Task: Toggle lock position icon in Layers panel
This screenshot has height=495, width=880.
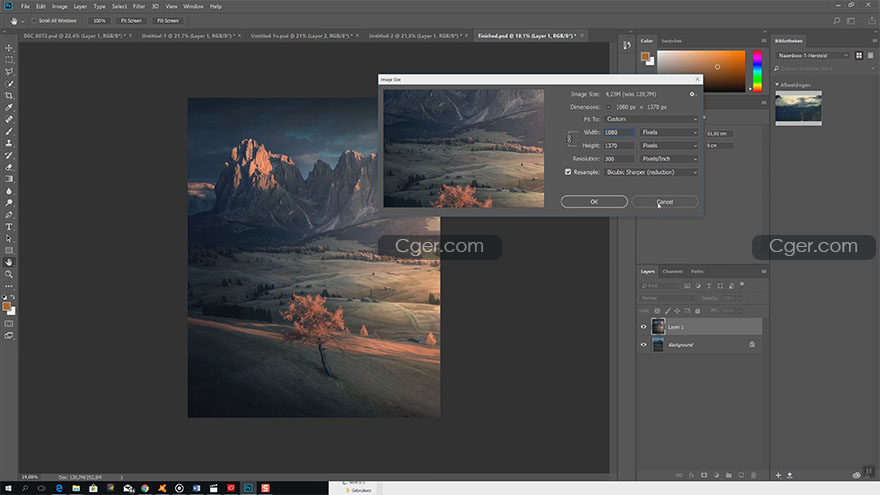Action: click(677, 310)
